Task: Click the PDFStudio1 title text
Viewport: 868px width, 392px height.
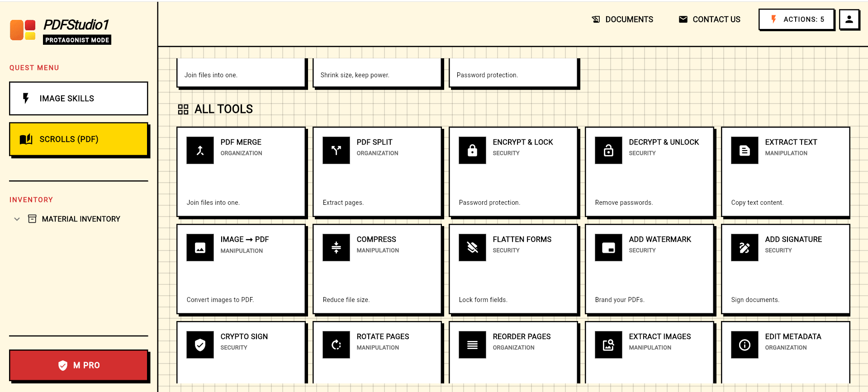Action: click(76, 25)
